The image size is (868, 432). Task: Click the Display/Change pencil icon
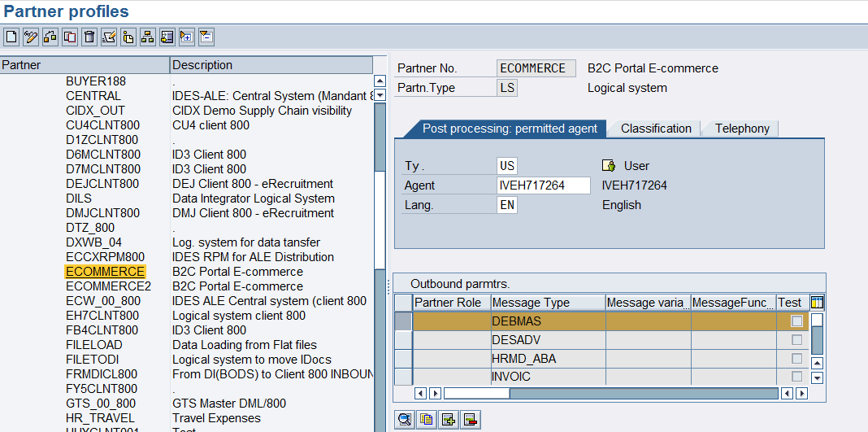pyautogui.click(x=31, y=37)
